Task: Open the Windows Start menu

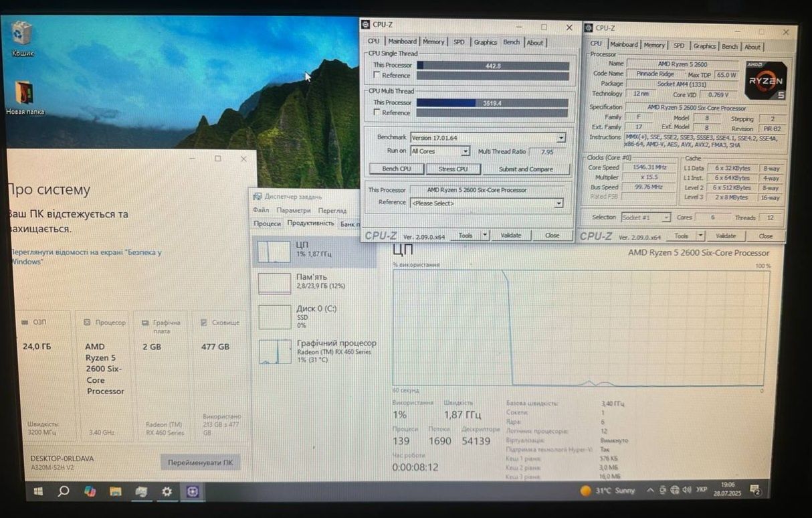Action: point(38,492)
